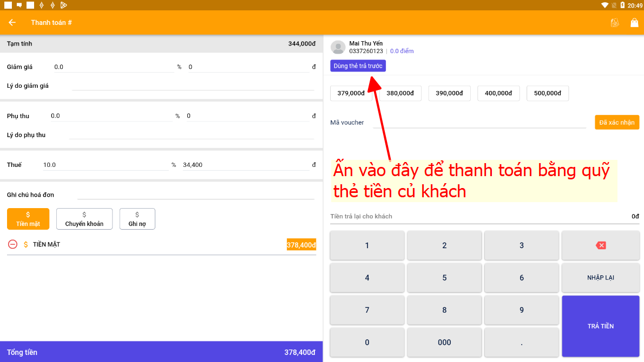Tap the customer avatar for Mai Thu Yến

tap(338, 47)
